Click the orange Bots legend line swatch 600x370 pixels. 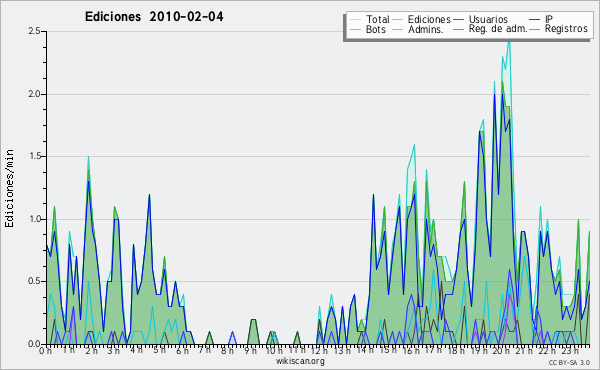click(355, 29)
